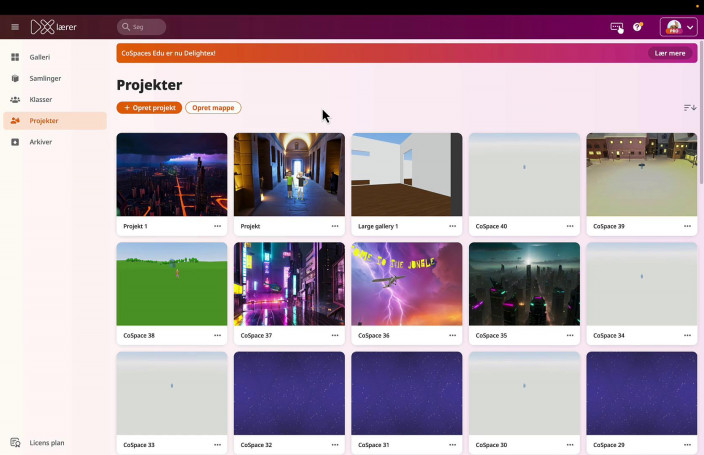Click the help question mark icon

tap(638, 27)
